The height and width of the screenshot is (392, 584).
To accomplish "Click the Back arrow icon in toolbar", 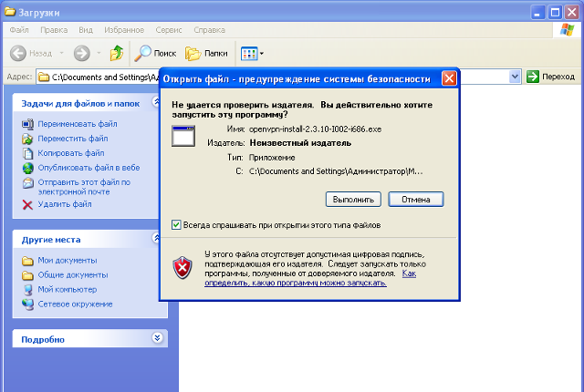I will tap(18, 53).
